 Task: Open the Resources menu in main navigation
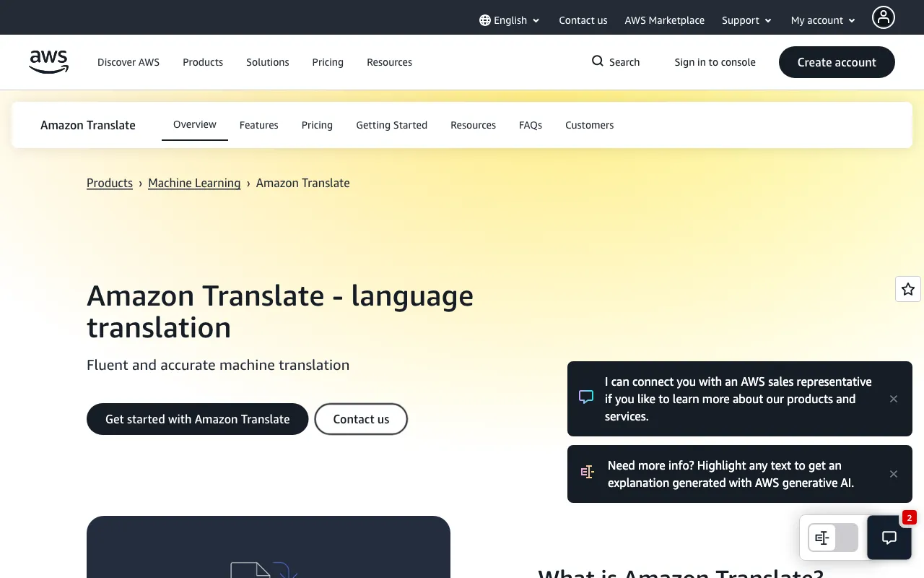pos(390,62)
